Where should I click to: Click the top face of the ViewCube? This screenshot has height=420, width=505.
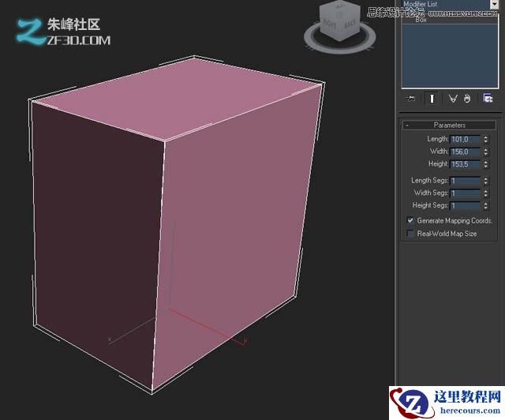(x=339, y=6)
